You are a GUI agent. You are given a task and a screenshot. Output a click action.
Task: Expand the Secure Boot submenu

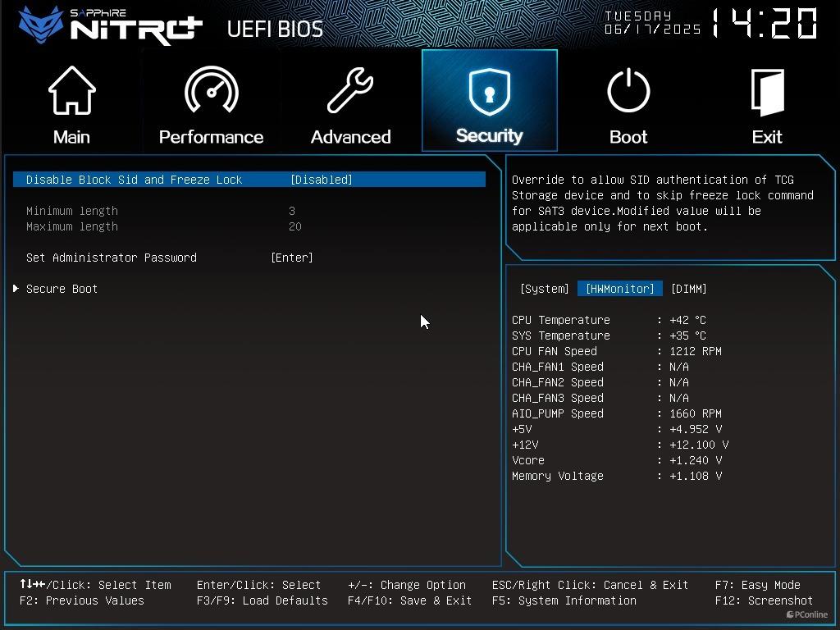62,289
